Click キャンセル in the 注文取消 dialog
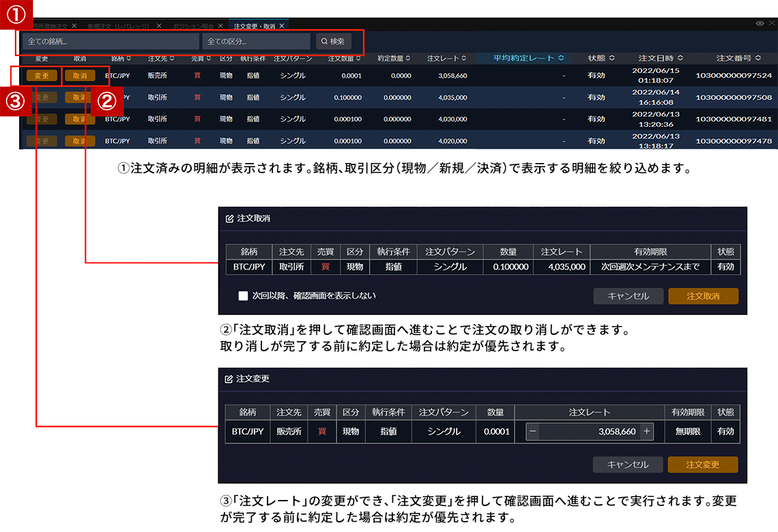 (x=628, y=296)
